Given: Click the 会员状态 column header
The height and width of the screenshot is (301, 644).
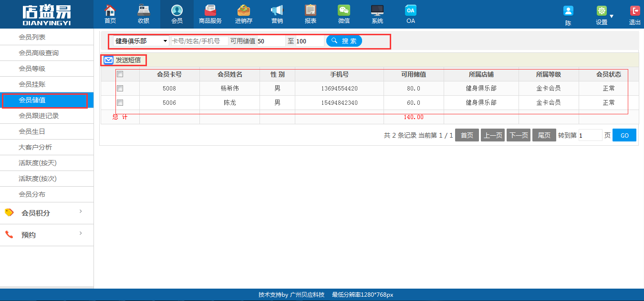Looking at the screenshot, I should coord(609,74).
